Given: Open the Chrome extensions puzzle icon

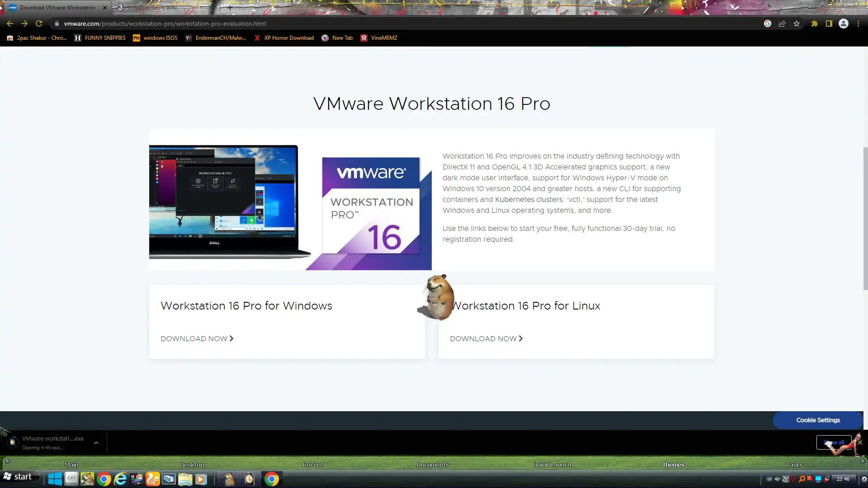Looking at the screenshot, I should pos(814,23).
